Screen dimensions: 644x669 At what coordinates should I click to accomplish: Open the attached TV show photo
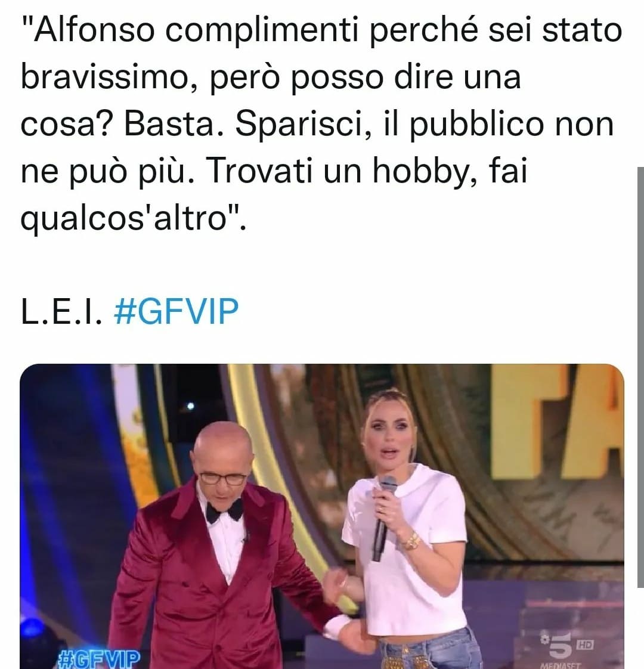(x=322, y=516)
